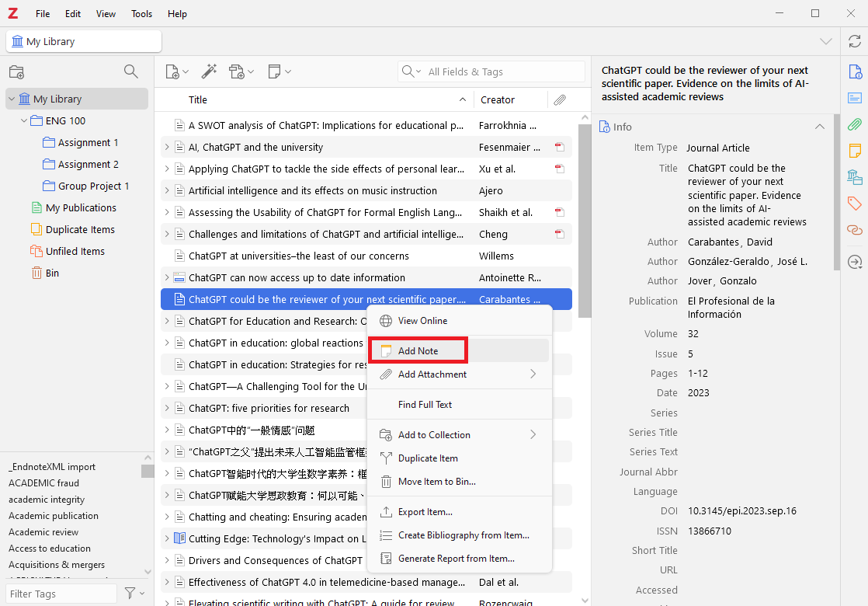
Task: Open Libraries and Collections side icon
Action: click(855, 177)
